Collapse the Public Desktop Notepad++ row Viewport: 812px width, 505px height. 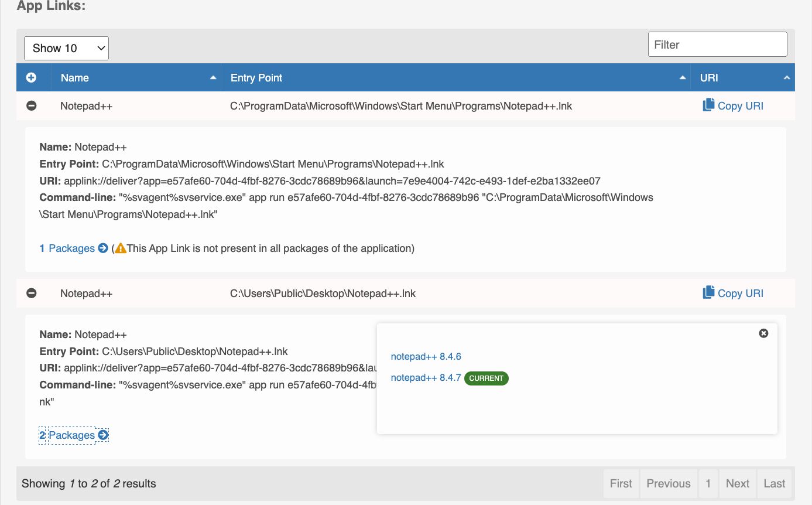pos(32,293)
